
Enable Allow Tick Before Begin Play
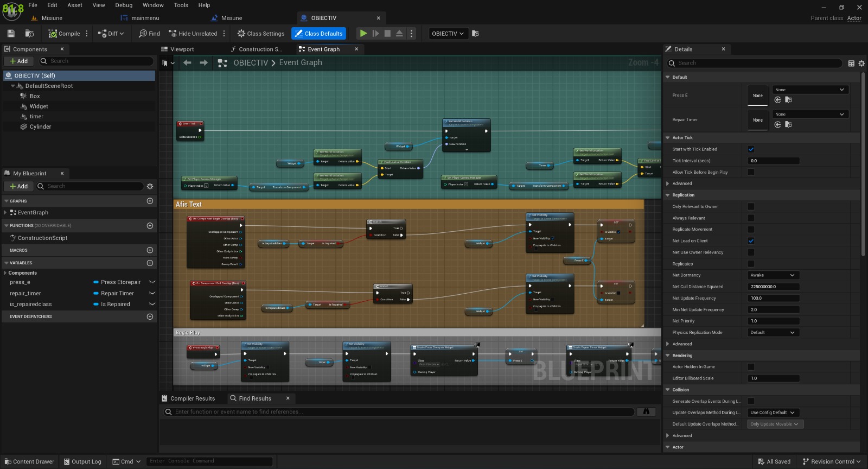(x=751, y=172)
